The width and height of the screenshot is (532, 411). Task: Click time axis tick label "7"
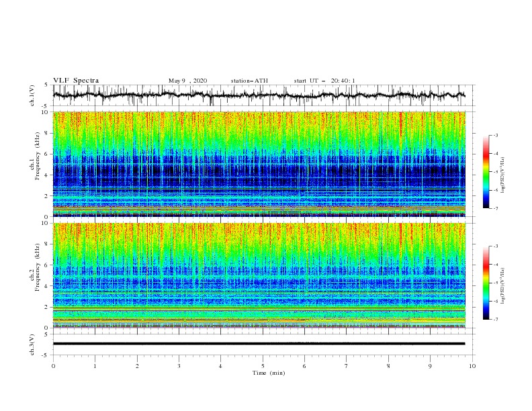[347, 366]
